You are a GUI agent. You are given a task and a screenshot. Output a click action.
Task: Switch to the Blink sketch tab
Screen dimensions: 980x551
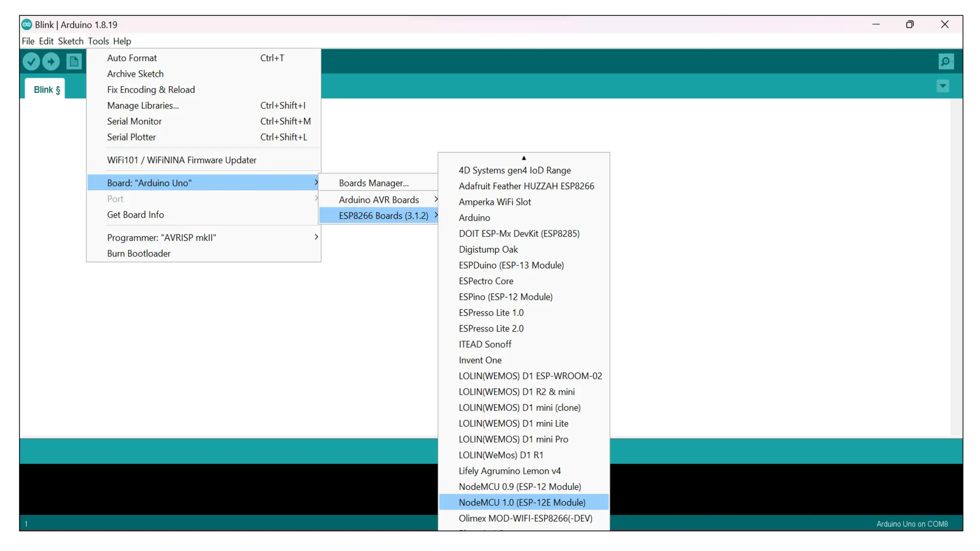[x=46, y=90]
